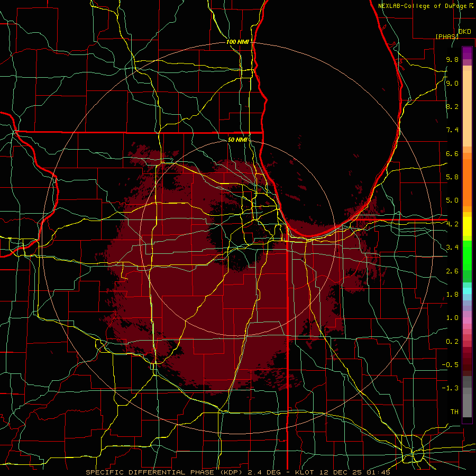Click the 5.8 scale value
476x476 pixels.
click(x=452, y=177)
